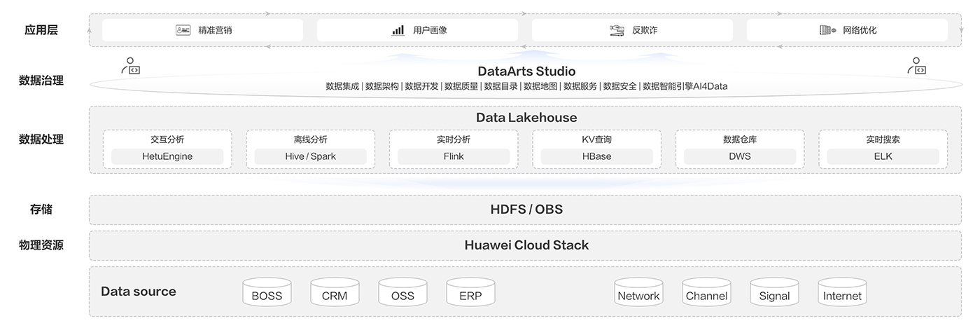Click 数据开发 in the DataArts feature list
The height and width of the screenshot is (328, 980).
tap(421, 86)
